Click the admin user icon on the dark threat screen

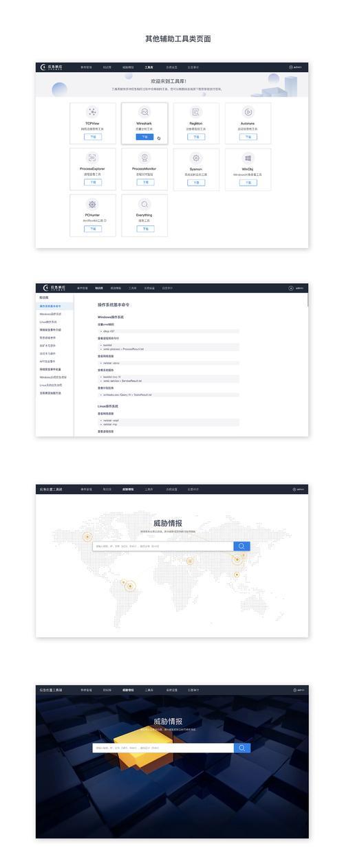pyautogui.click(x=294, y=689)
